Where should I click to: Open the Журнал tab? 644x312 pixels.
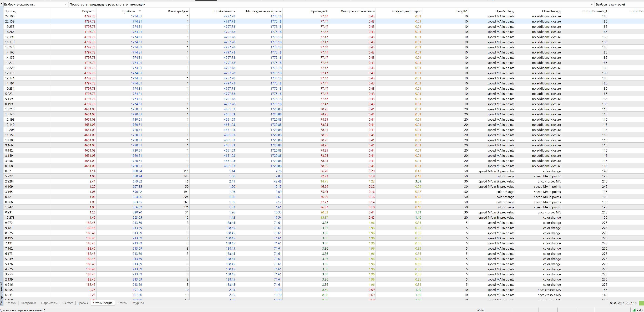[x=138, y=303]
